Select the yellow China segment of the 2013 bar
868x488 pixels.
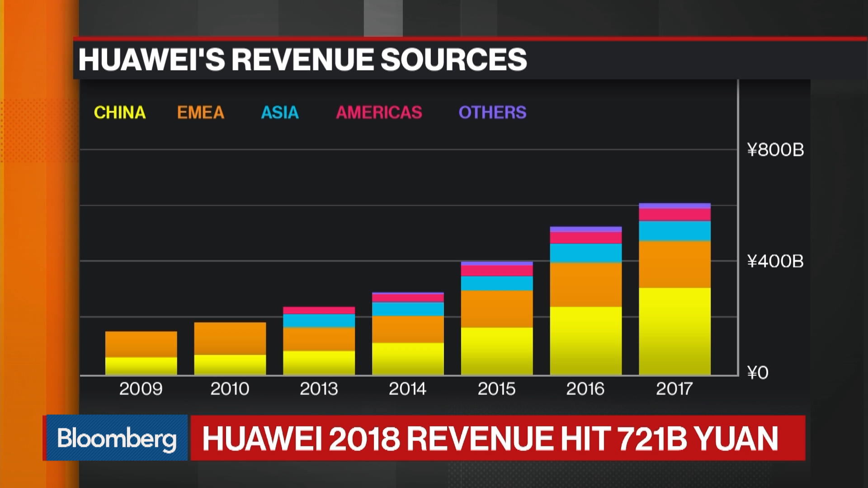click(319, 363)
